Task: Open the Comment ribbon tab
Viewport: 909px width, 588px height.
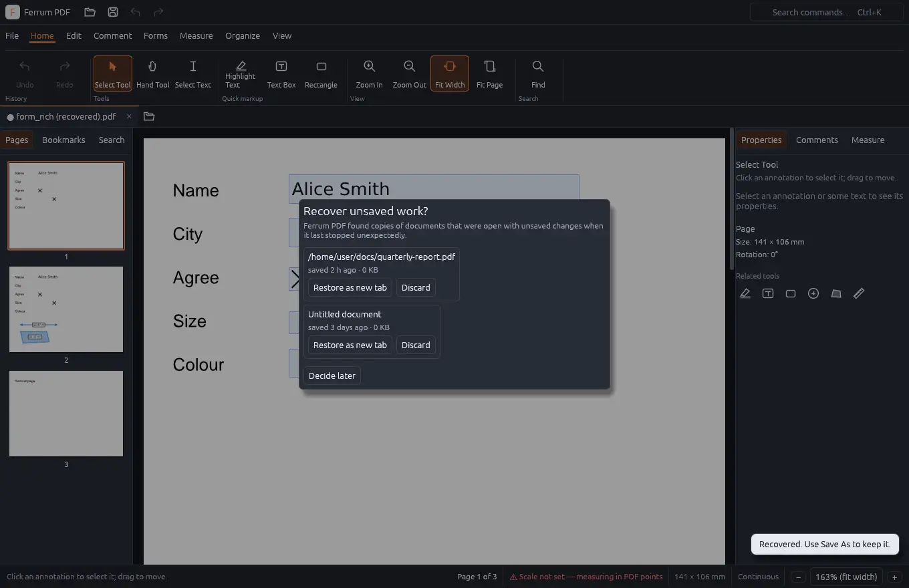Action: click(113, 35)
